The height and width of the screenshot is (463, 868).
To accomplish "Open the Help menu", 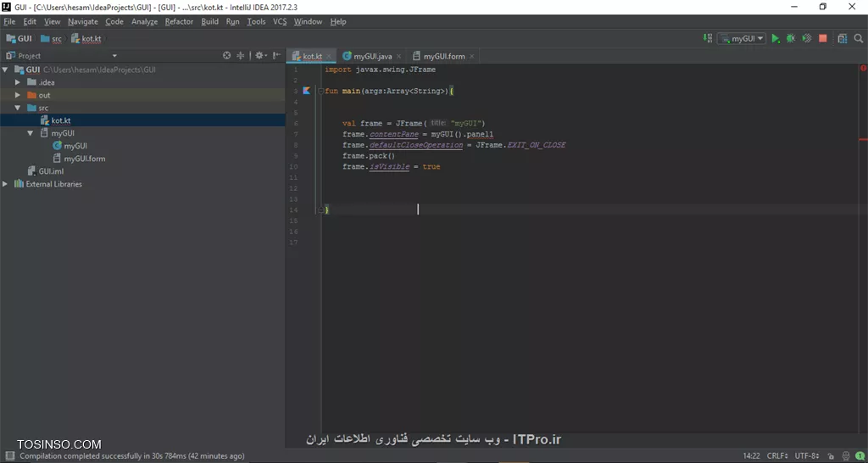I will point(338,21).
